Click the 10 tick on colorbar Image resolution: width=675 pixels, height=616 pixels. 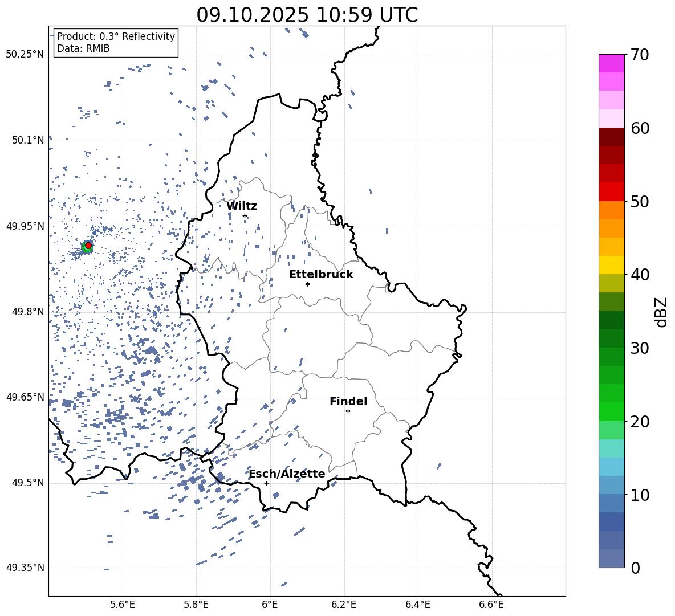pyautogui.click(x=640, y=495)
